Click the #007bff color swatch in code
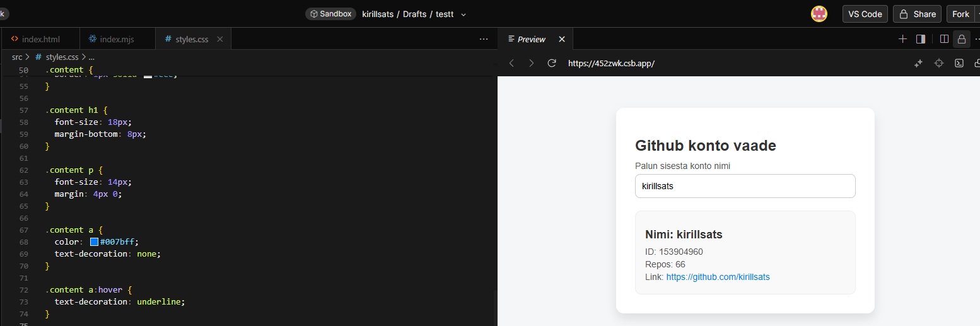Screen dimensions: 980x326 pyautogui.click(x=94, y=242)
